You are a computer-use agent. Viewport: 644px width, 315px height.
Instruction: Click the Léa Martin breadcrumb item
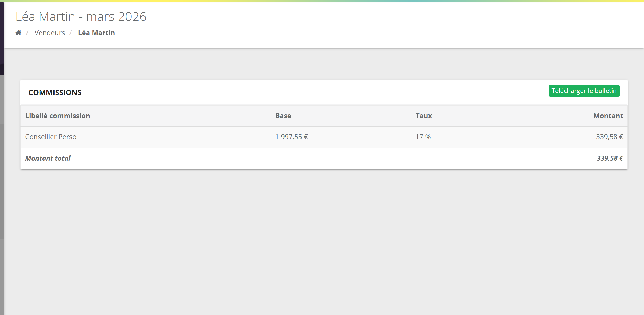(x=96, y=33)
